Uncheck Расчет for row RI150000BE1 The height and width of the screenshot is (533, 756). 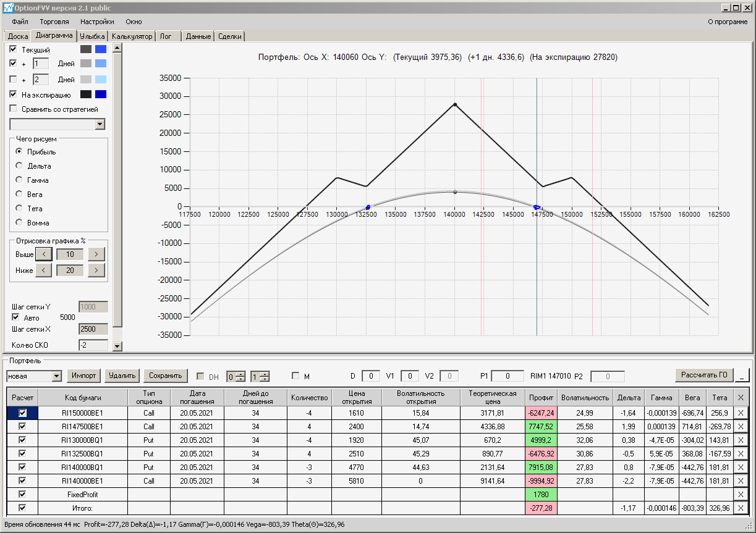[x=23, y=413]
